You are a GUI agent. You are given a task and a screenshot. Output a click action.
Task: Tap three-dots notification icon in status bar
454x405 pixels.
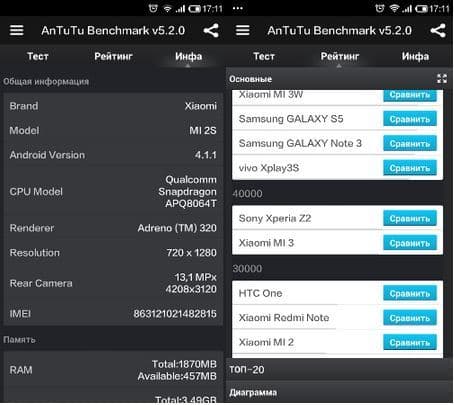[x=238, y=8]
